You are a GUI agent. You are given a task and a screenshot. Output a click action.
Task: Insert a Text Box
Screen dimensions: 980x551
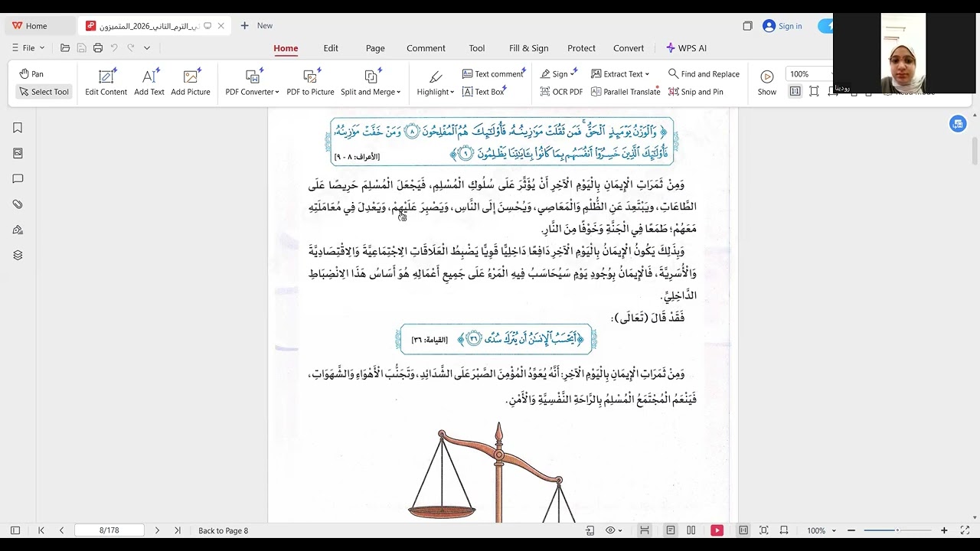coord(484,92)
